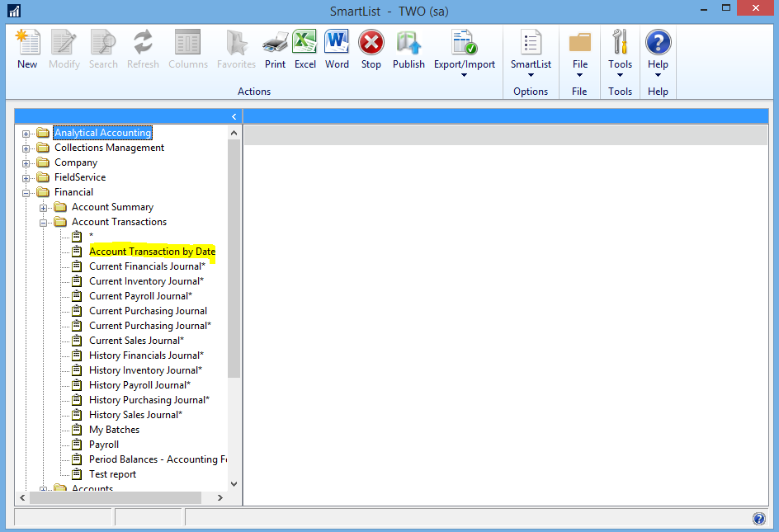This screenshot has height=532, width=779.
Task: Expand the FieldService folder node
Action: click(26, 178)
